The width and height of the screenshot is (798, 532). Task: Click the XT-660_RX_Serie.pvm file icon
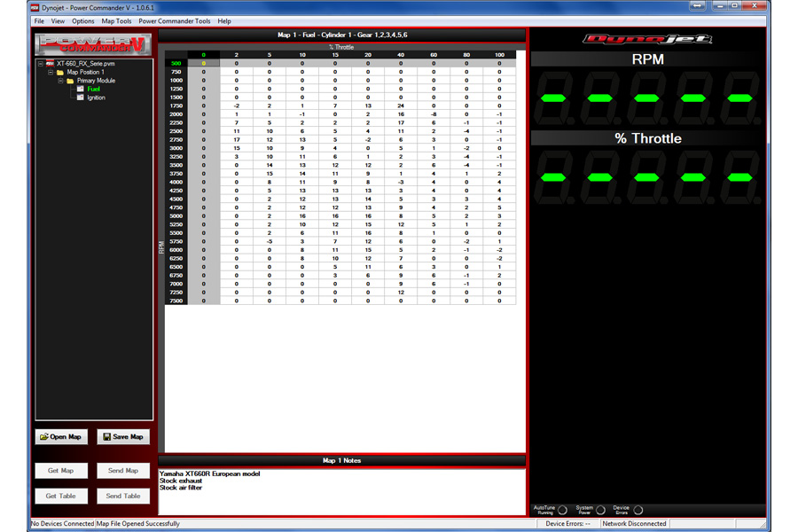50,64
